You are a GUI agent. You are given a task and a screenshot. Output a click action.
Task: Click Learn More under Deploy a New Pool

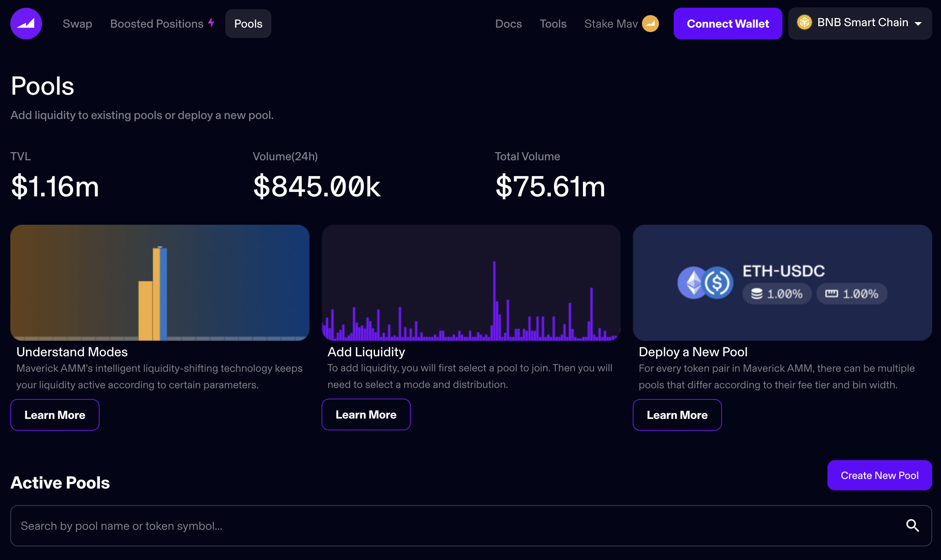click(677, 415)
